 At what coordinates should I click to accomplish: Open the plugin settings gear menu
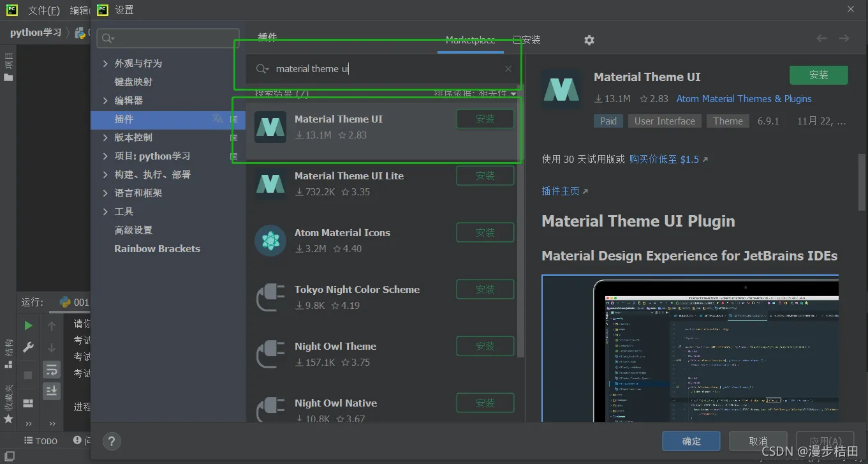point(589,40)
